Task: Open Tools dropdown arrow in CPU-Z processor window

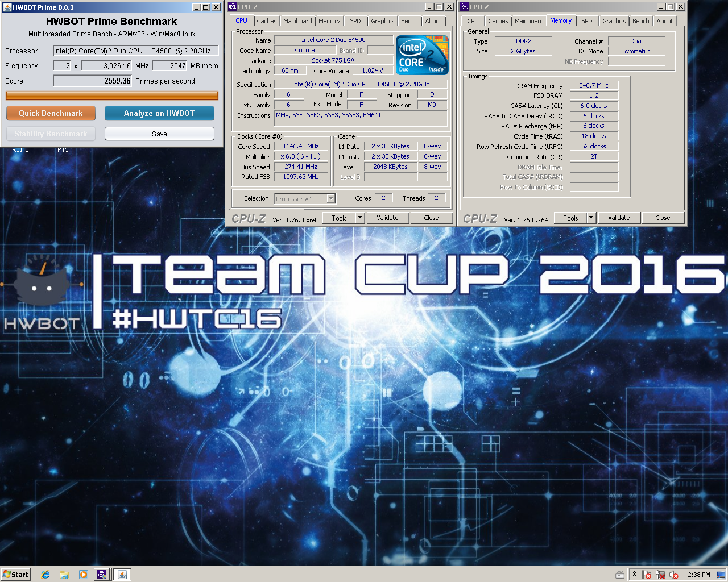Action: (359, 218)
